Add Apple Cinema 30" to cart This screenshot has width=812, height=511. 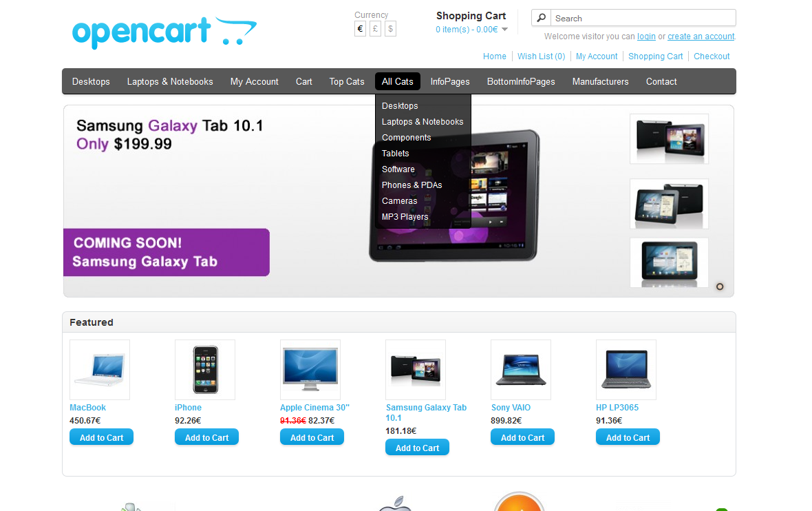point(312,437)
